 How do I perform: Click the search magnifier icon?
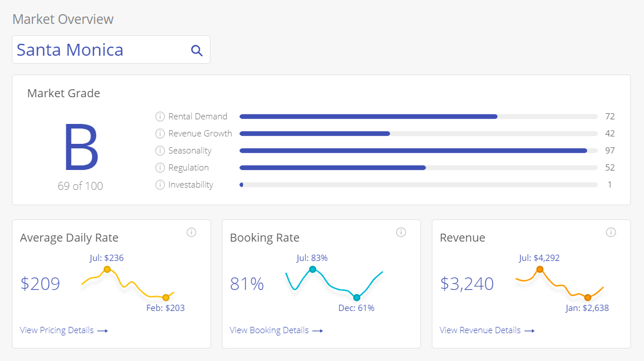point(196,50)
